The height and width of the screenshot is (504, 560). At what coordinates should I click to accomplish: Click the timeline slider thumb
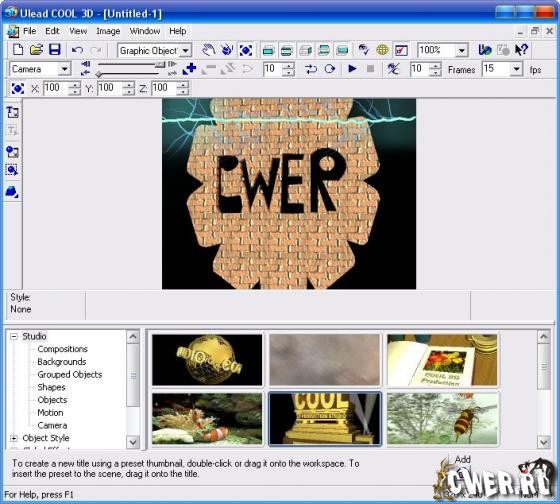click(x=99, y=74)
